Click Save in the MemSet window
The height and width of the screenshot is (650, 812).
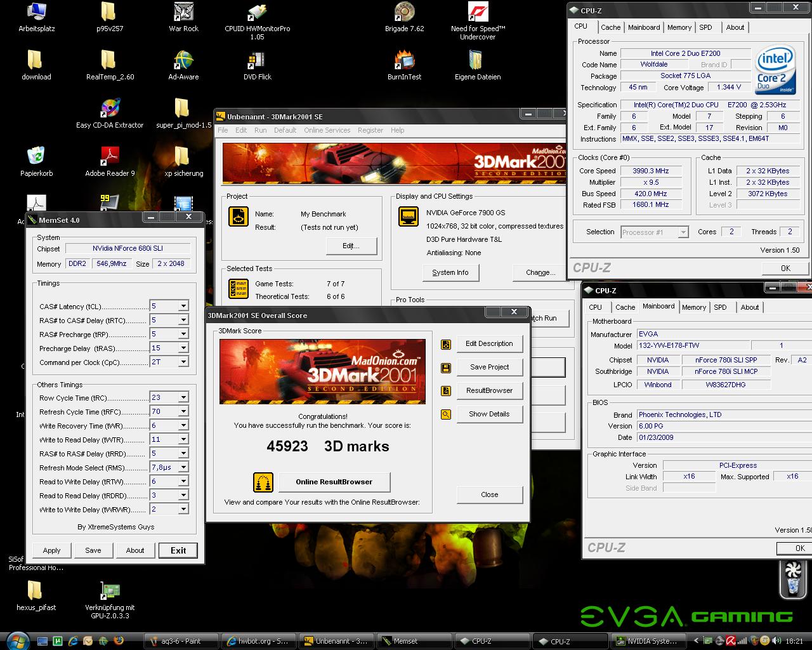click(x=93, y=550)
